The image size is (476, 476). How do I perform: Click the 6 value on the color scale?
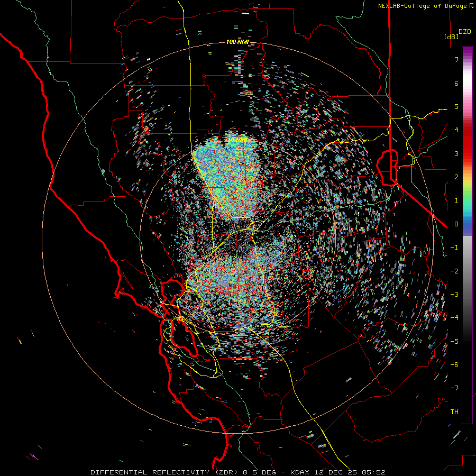pos(456,83)
